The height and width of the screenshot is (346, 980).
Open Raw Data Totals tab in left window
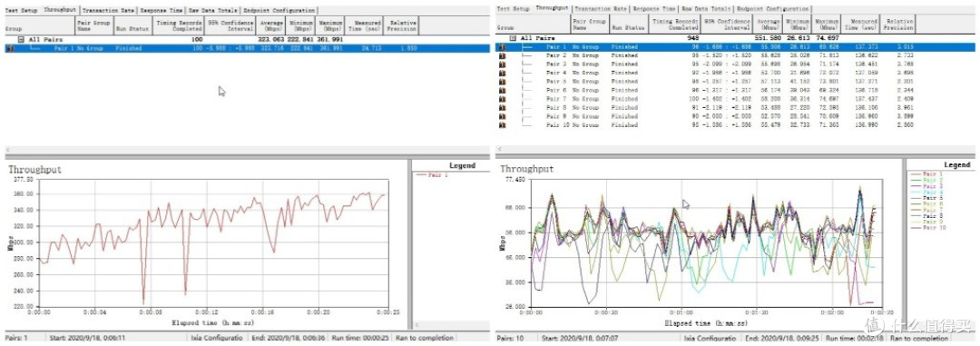point(213,11)
